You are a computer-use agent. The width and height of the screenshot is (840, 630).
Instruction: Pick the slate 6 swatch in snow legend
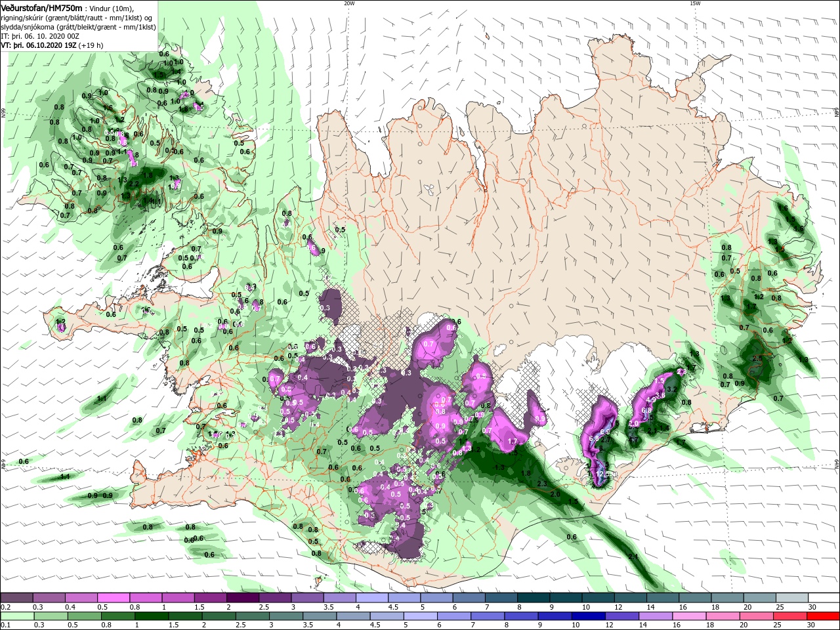pos(469,598)
